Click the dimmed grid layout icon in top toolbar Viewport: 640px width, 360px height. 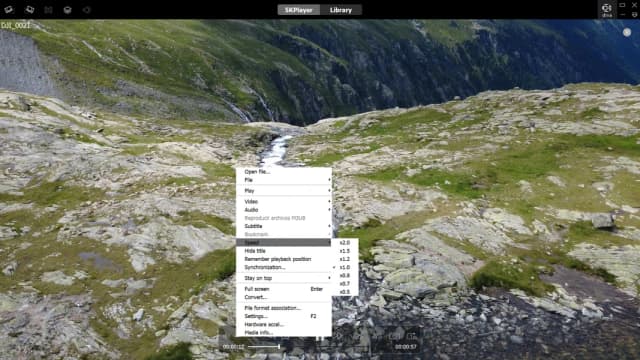pos(49,10)
